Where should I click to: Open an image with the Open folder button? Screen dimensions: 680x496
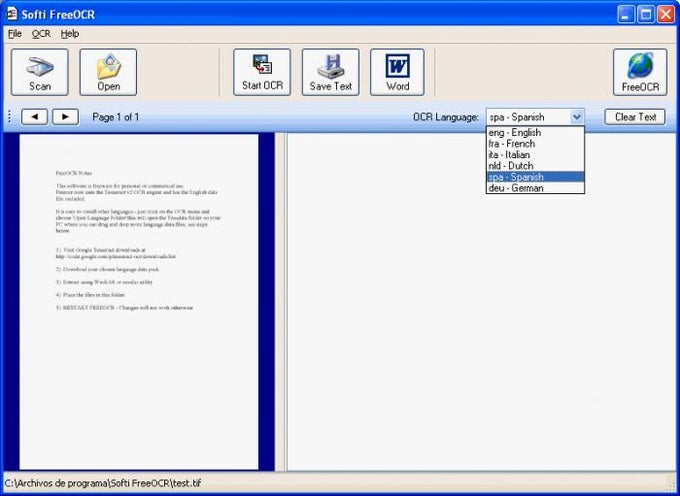pos(108,72)
